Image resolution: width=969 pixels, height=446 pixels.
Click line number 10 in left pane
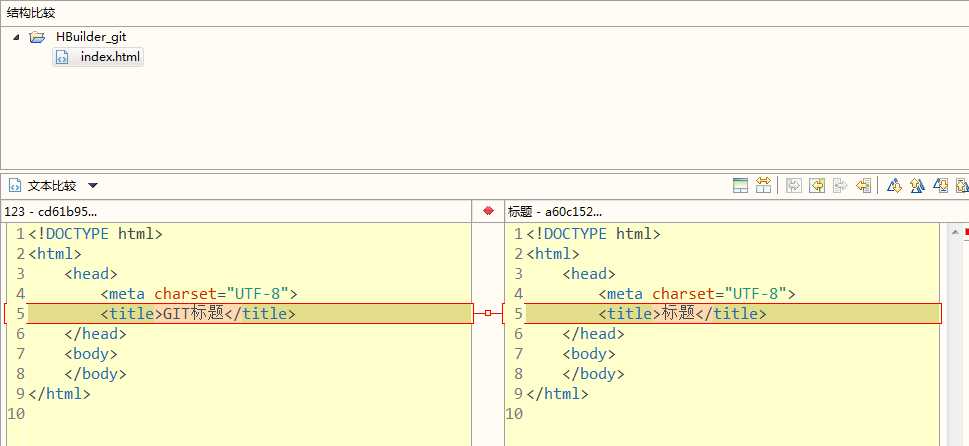click(16, 414)
